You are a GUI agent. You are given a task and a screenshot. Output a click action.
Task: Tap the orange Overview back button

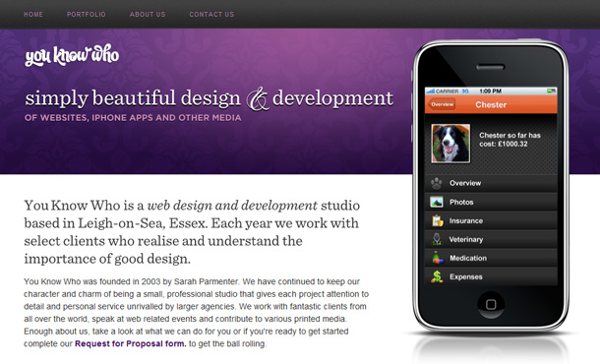442,104
